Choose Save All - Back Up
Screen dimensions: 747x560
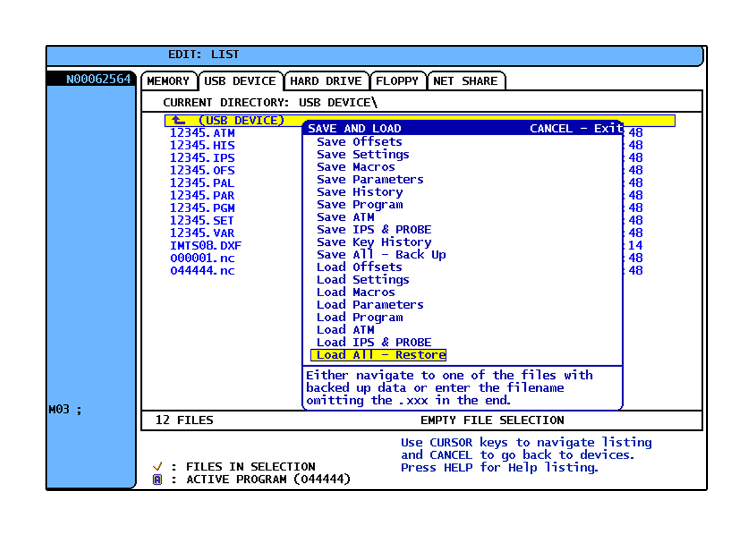point(381,254)
